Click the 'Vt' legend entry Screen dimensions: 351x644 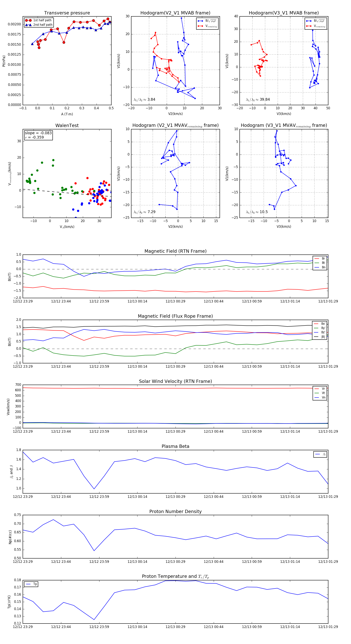(320, 393)
